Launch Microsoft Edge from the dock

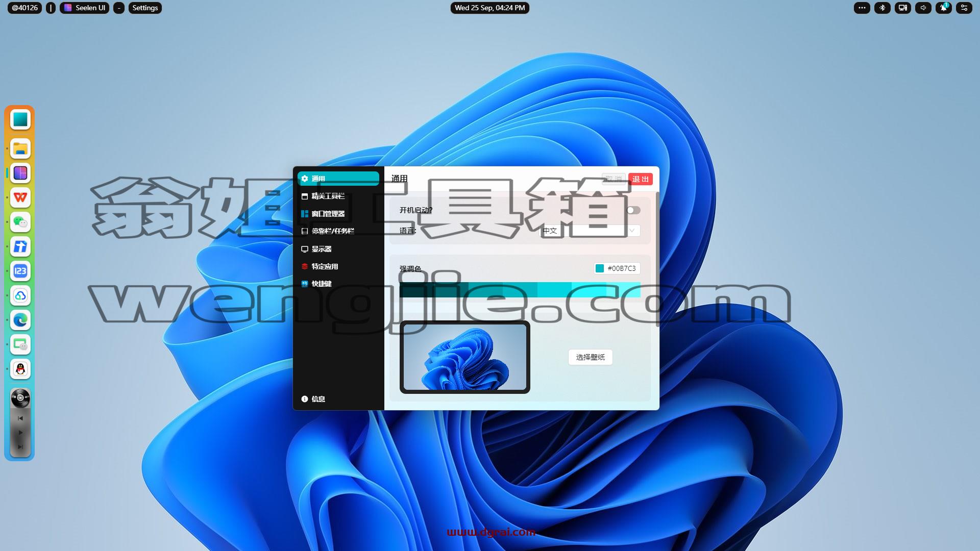click(x=20, y=320)
